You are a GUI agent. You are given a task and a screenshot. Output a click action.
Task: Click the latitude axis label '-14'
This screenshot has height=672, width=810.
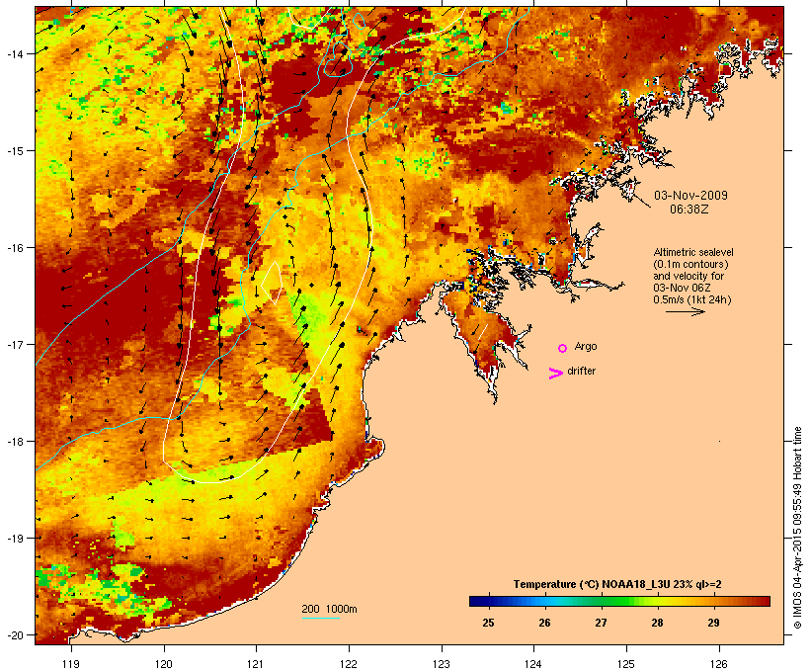(14, 53)
